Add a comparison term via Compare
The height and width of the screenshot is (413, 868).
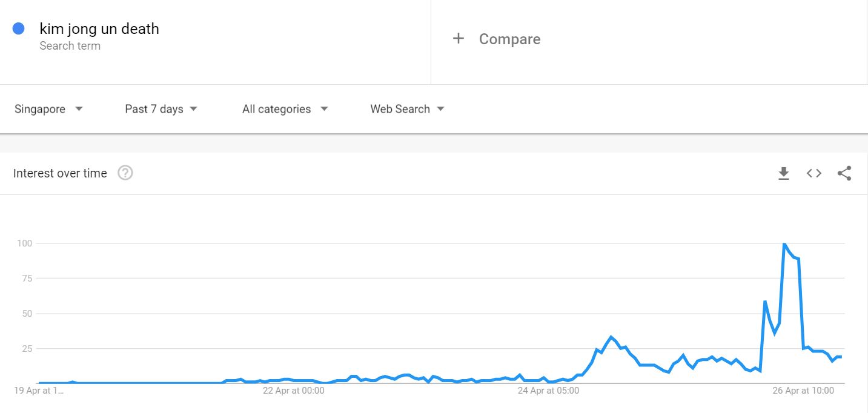(x=509, y=39)
